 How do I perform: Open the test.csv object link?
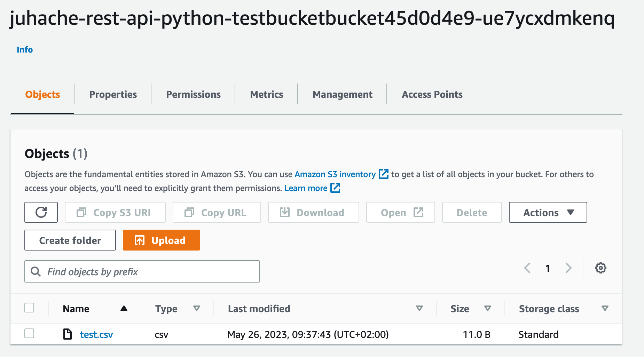pos(96,334)
